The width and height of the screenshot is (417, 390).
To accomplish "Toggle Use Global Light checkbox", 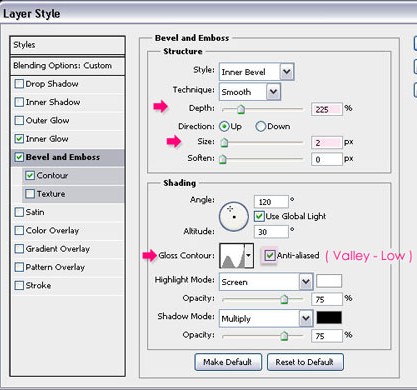I will click(x=259, y=216).
